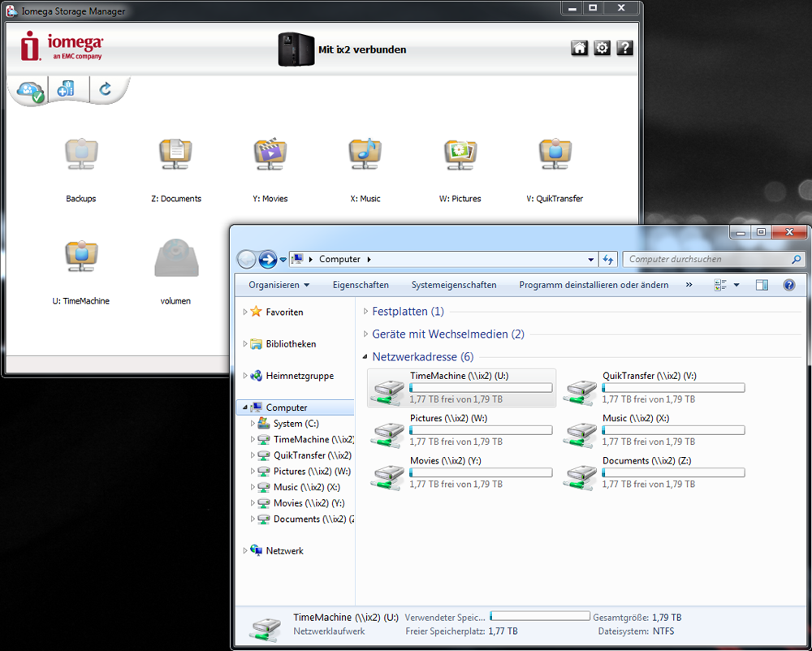This screenshot has height=651, width=812.
Task: Click the ix2 device image in Iomega header
Action: coord(296,50)
